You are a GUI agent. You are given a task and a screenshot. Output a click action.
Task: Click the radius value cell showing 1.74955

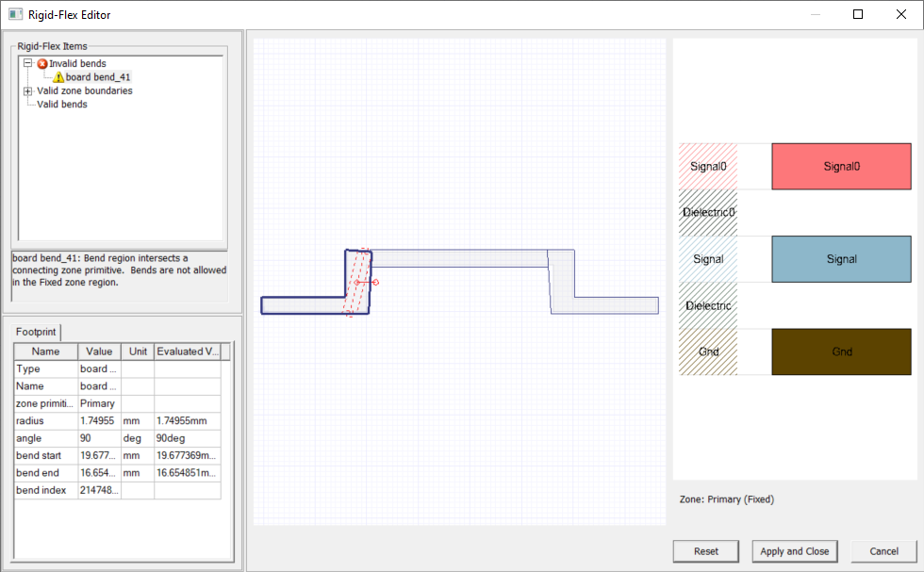pyautogui.click(x=98, y=420)
